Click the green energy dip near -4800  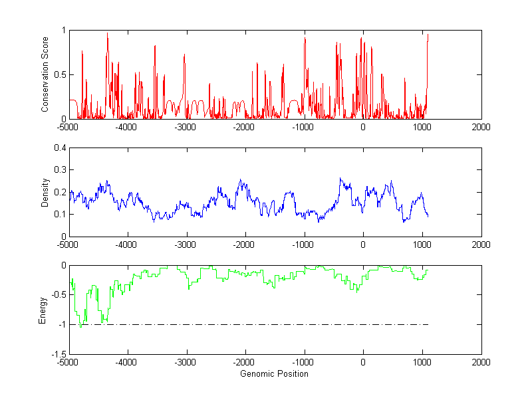click(x=80, y=326)
